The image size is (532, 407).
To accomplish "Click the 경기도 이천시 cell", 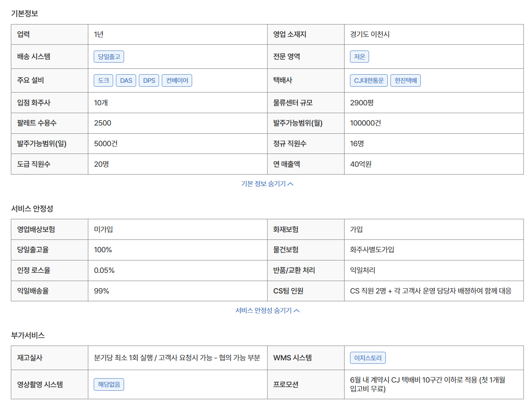I will pyautogui.click(x=370, y=35).
